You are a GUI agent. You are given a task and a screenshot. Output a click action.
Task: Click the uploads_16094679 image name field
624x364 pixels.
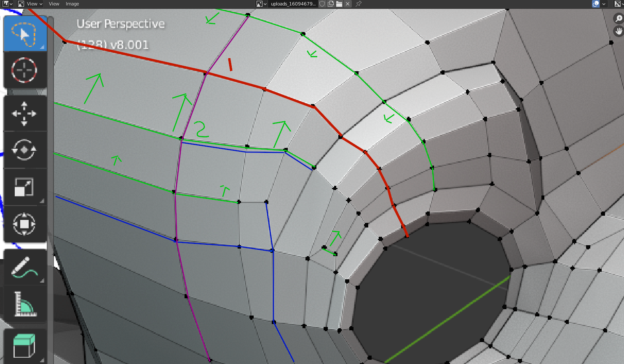pos(293,4)
